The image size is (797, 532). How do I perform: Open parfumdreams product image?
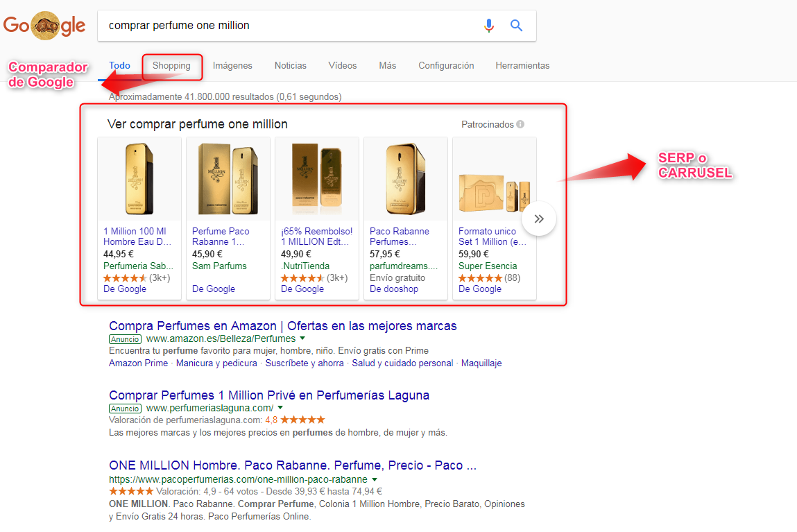pos(406,179)
